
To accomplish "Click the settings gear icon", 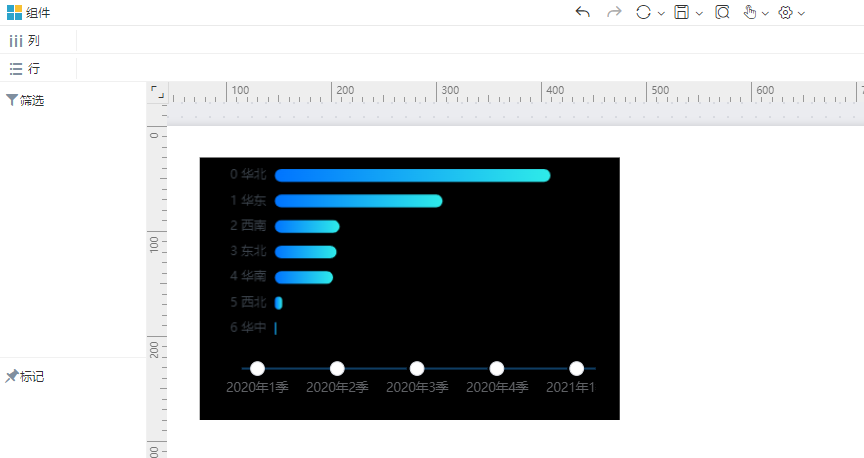I will 786,13.
